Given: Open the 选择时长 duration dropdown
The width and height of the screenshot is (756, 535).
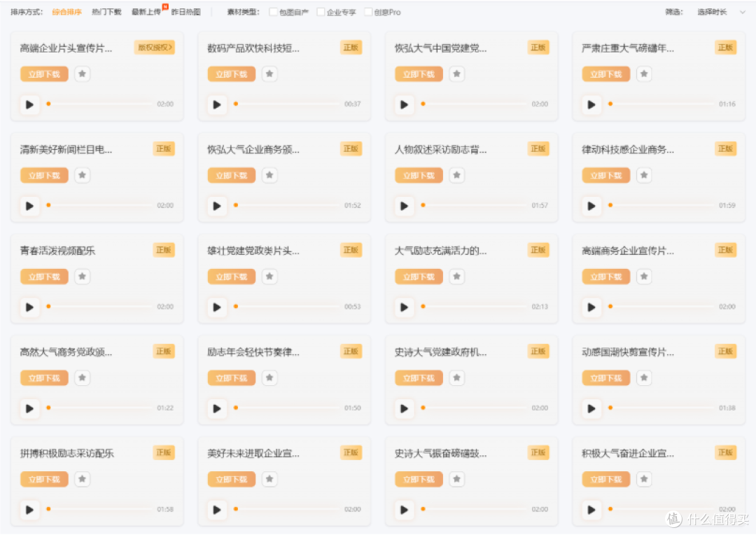Looking at the screenshot, I should [721, 12].
